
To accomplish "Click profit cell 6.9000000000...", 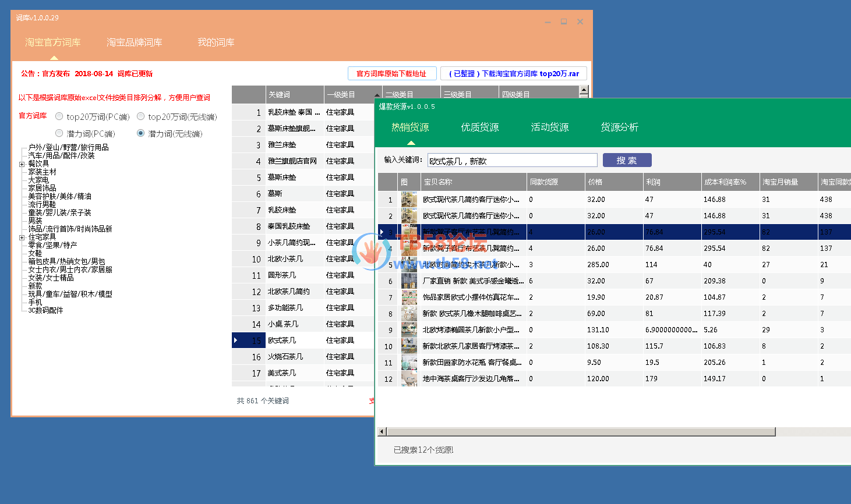I will click(x=672, y=330).
